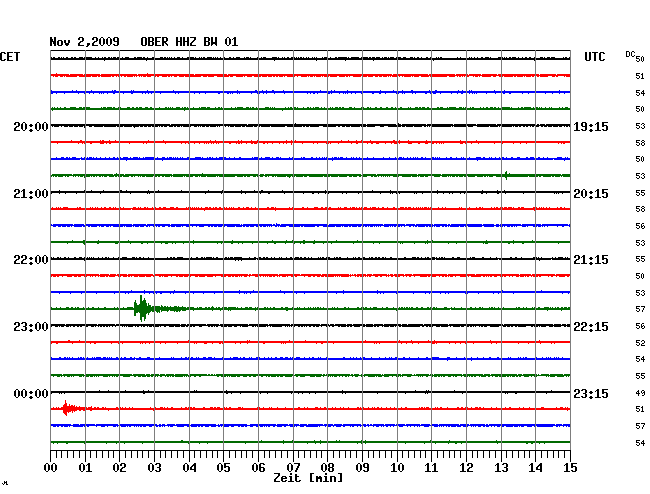Click the "01" minute axis label
The image size is (650, 494).
(x=85, y=468)
